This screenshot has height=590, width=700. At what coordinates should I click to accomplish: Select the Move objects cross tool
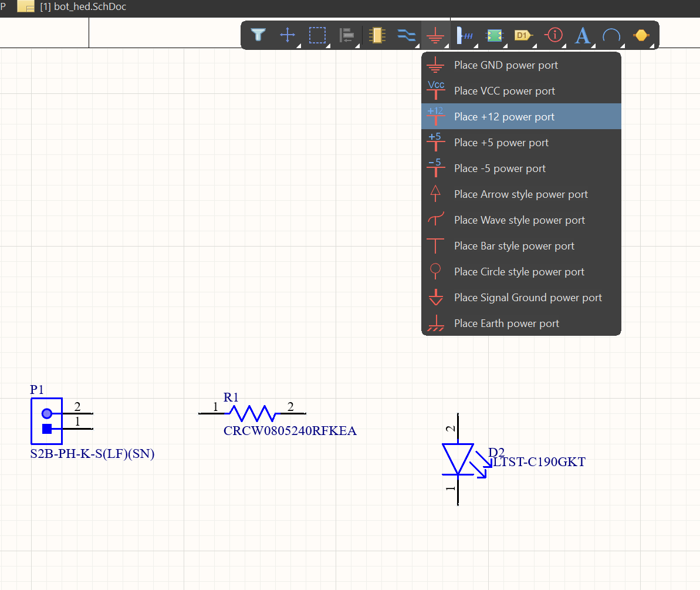[x=288, y=35]
